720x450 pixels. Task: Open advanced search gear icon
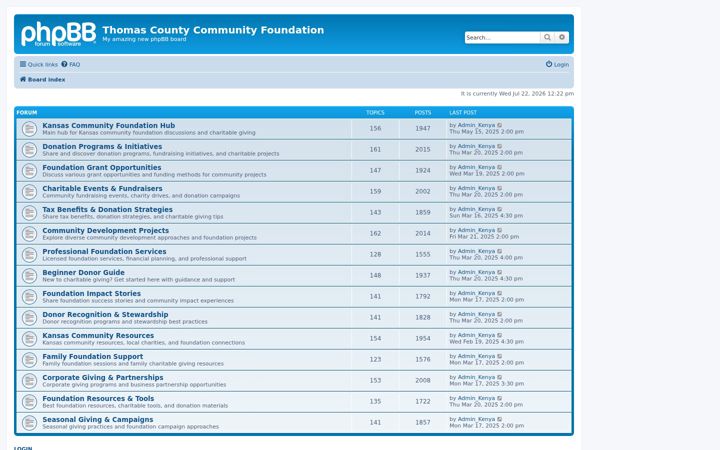(x=562, y=38)
